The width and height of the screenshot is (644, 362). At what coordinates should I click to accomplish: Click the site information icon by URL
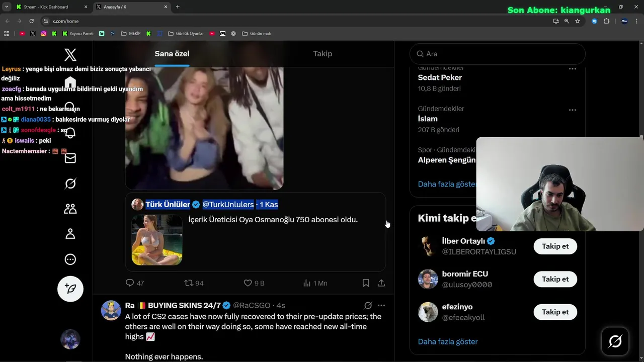point(46,21)
